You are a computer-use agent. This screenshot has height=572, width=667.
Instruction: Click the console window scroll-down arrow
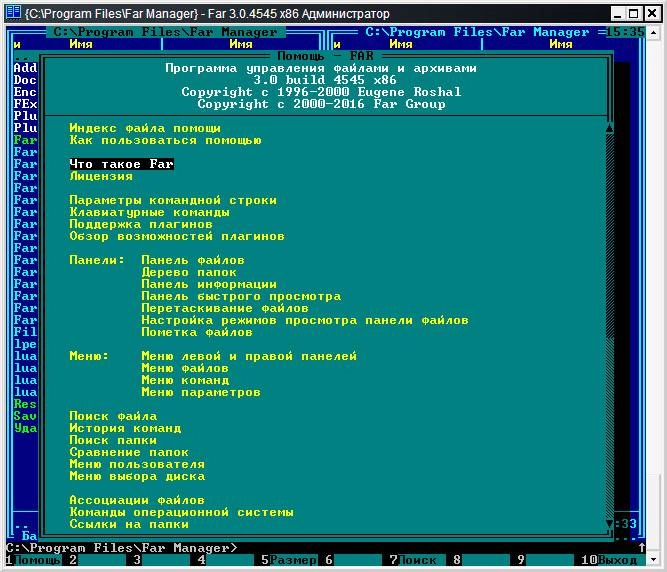pyautogui.click(x=653, y=560)
